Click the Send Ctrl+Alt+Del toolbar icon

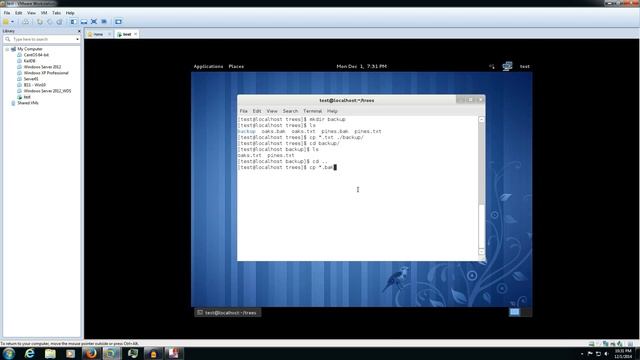[x=26, y=22]
